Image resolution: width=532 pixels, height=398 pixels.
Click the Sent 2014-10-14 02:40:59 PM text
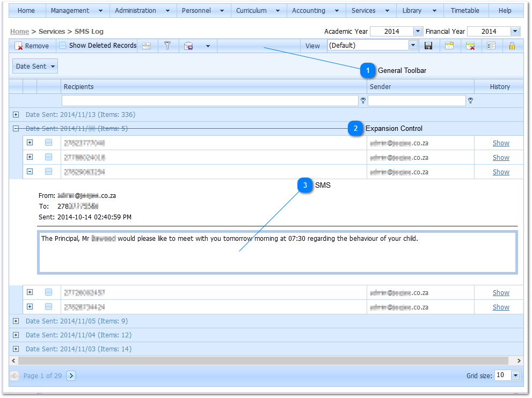pos(85,217)
